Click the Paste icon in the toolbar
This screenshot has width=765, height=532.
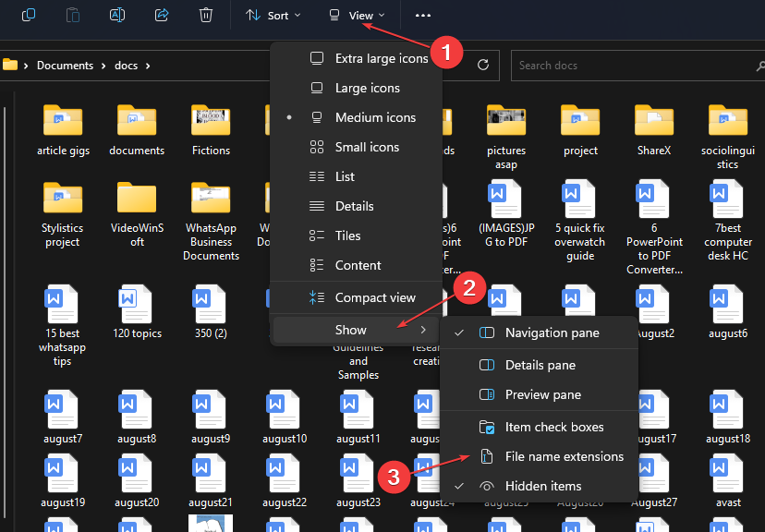pos(73,15)
